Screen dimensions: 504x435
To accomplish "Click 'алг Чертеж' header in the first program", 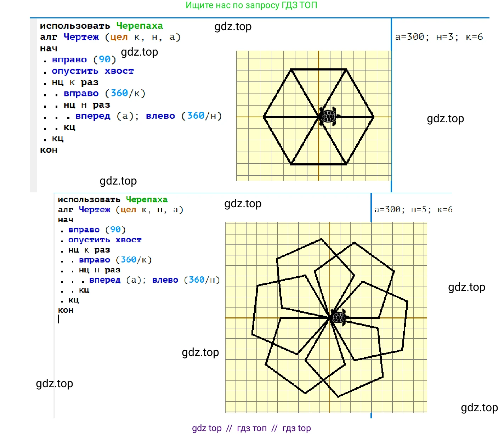I will coord(69,37).
